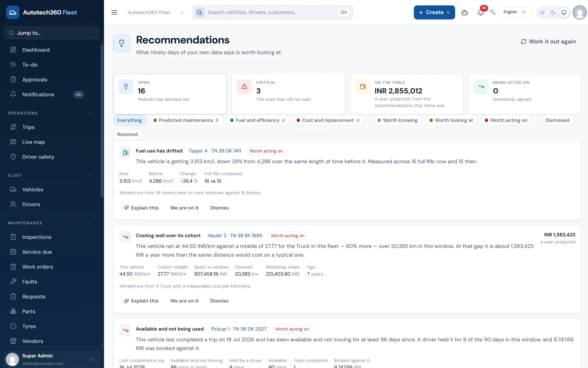Click the search vehicles input field
This screenshot has width=588, height=368.
[x=272, y=13]
